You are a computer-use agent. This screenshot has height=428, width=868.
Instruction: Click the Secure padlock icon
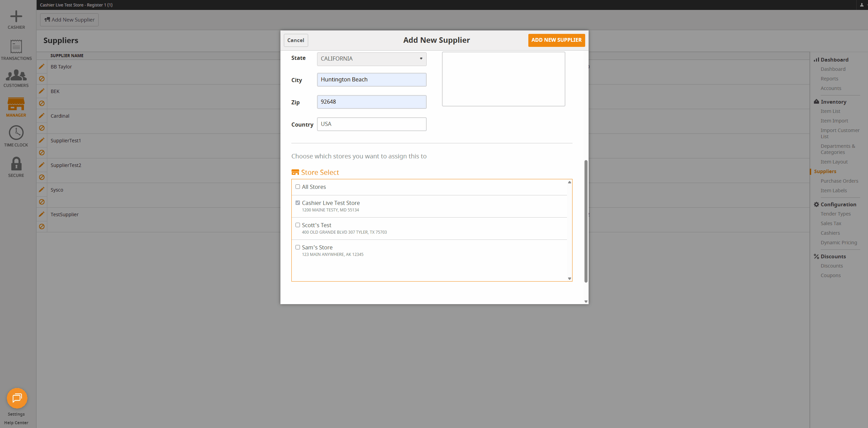(x=16, y=164)
